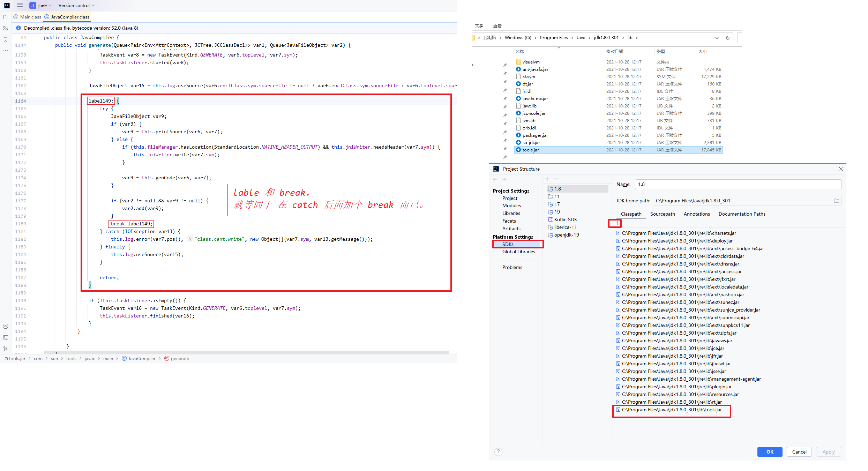Screen dimensions: 868x471
Task: Click generate method in the breadcrumb bar
Action: click(x=177, y=358)
